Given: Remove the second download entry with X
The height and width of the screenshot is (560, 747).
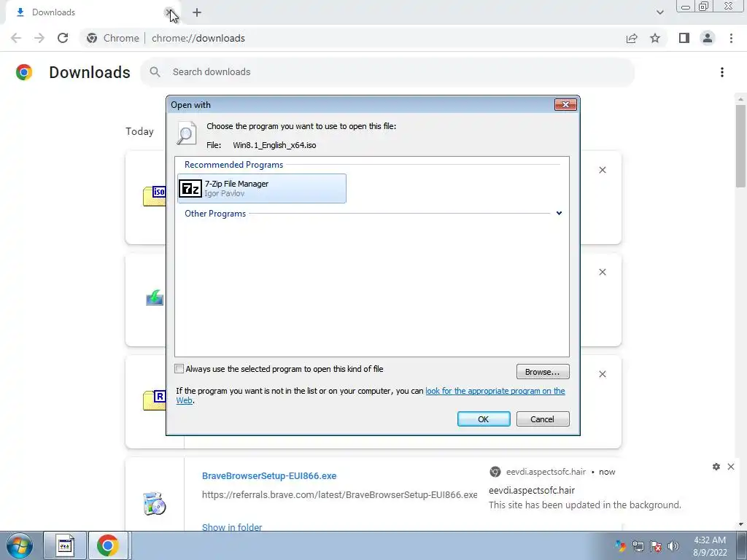Looking at the screenshot, I should click(602, 272).
